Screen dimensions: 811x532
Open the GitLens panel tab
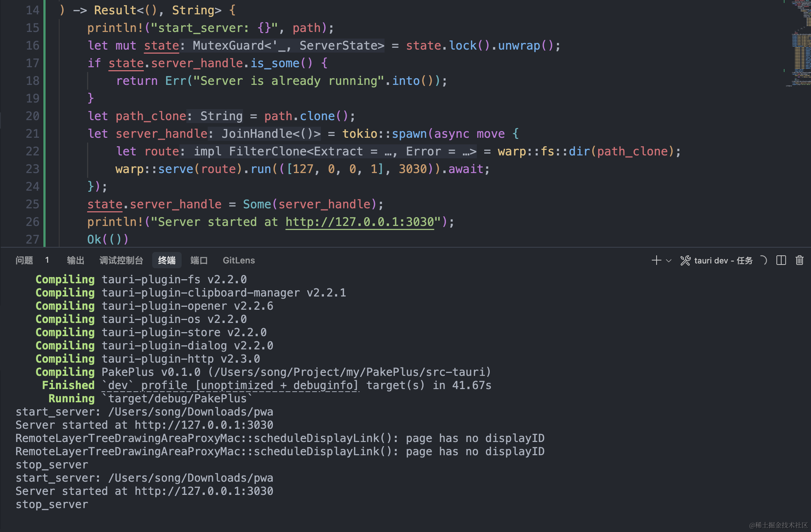(239, 260)
